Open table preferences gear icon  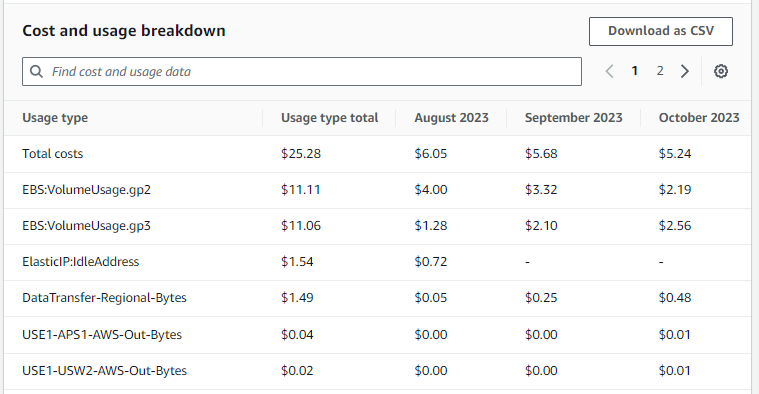tap(721, 71)
